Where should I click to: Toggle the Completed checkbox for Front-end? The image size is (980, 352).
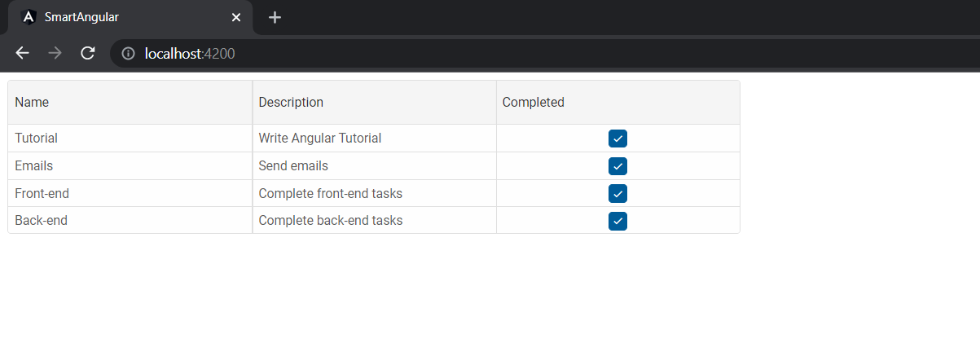[x=617, y=194]
